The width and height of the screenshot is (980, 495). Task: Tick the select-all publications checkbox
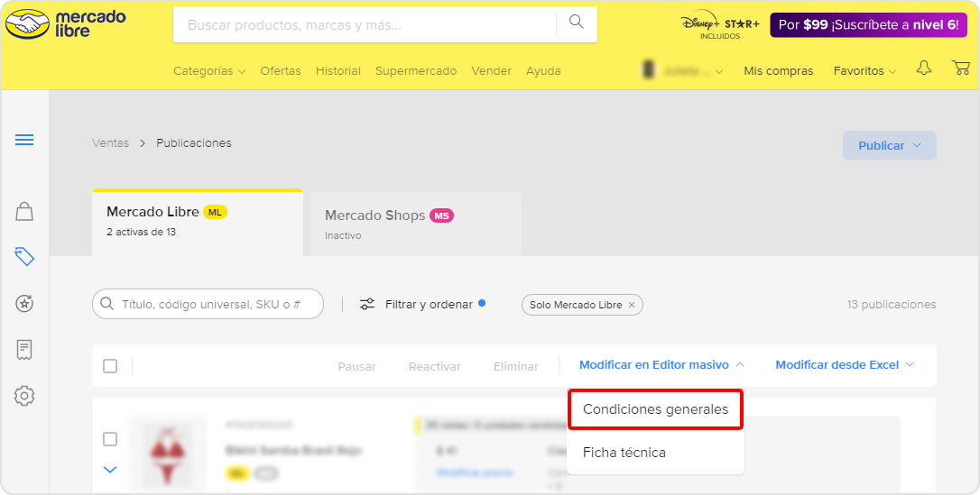tap(110, 366)
